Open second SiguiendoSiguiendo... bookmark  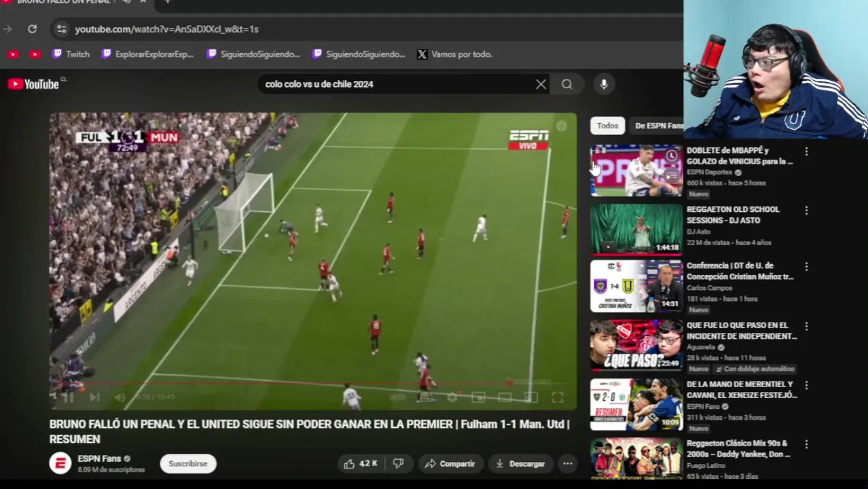(359, 54)
